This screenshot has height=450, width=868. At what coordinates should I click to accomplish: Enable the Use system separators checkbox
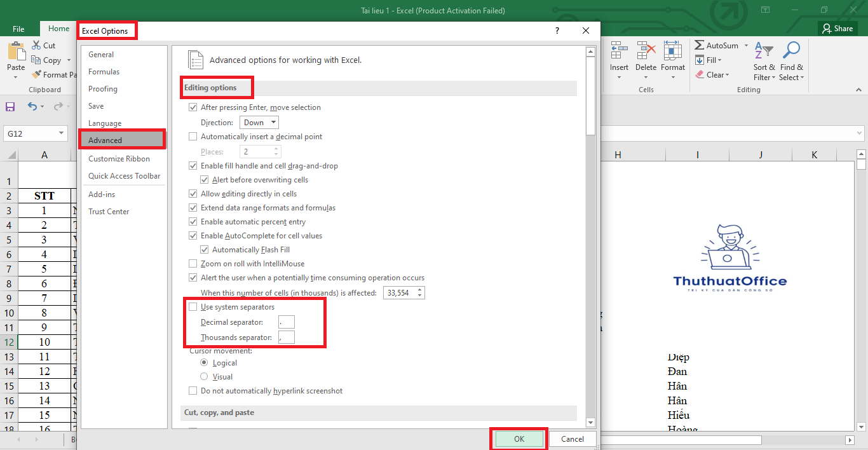tap(193, 307)
